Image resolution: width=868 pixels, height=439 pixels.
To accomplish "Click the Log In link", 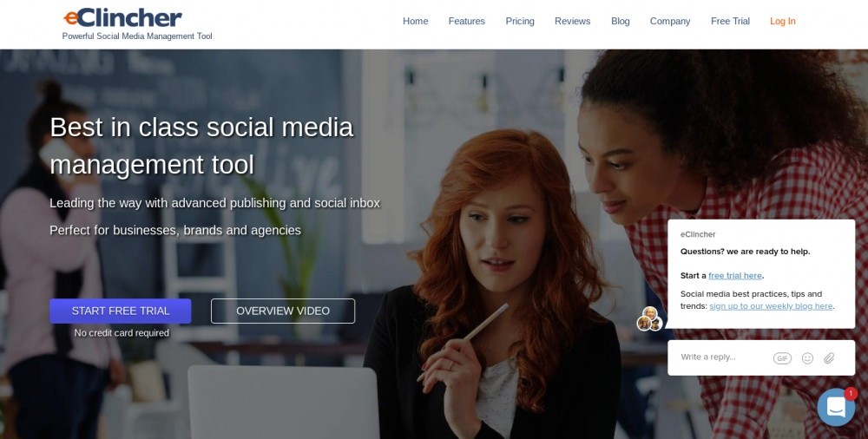I will (782, 21).
